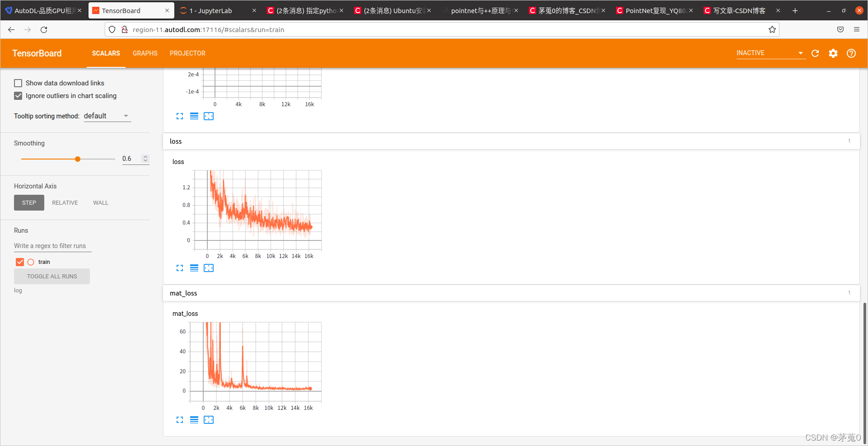Go forward in browser history
This screenshot has width=868, height=446.
coord(28,29)
